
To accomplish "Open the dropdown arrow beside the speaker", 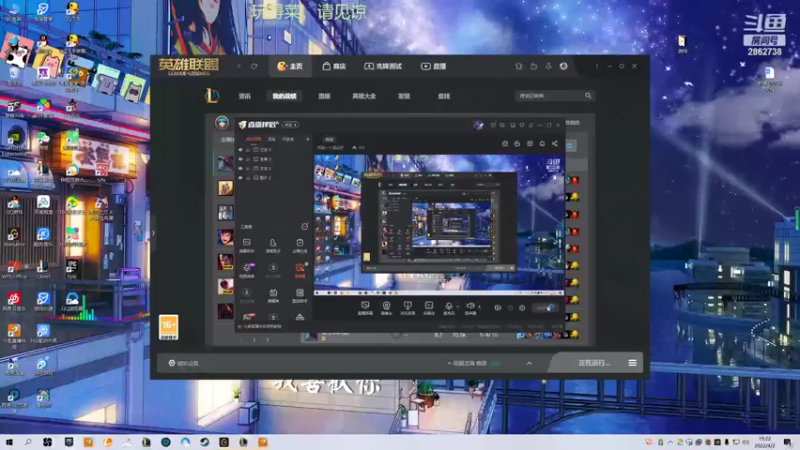I will point(479,306).
